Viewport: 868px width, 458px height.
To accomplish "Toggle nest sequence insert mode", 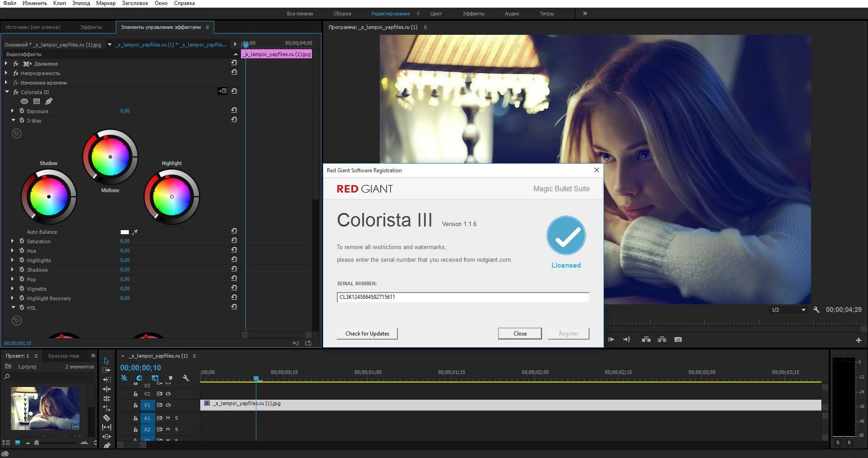I will click(124, 378).
